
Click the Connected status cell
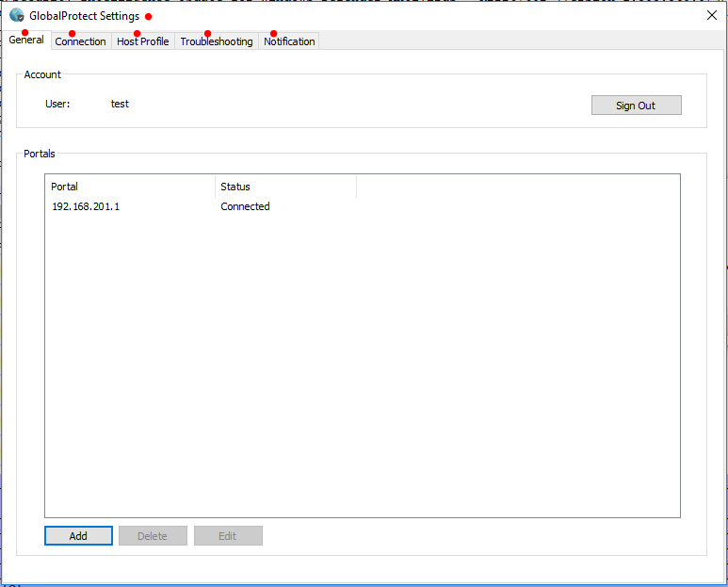[245, 206]
